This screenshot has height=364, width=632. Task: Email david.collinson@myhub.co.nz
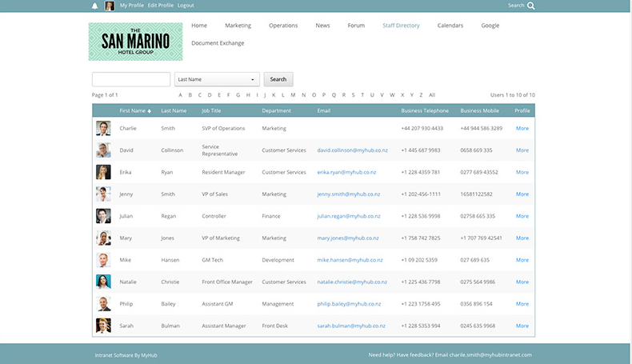tap(352, 150)
